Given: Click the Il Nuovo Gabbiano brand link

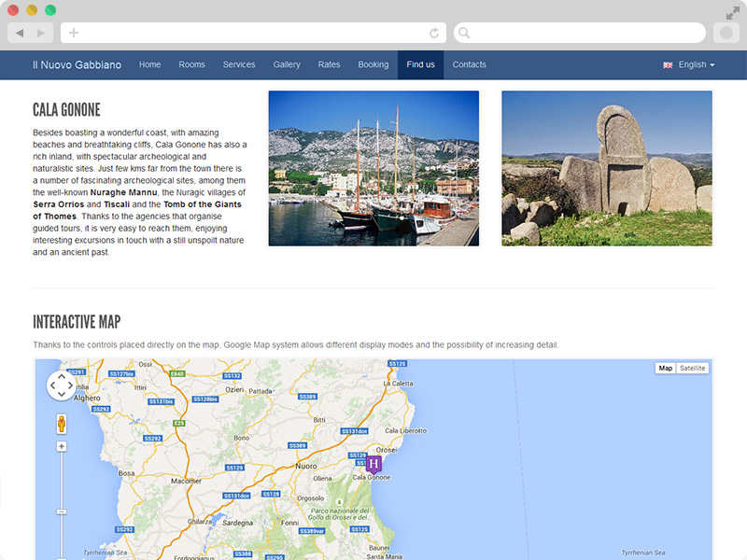Looking at the screenshot, I should point(78,64).
